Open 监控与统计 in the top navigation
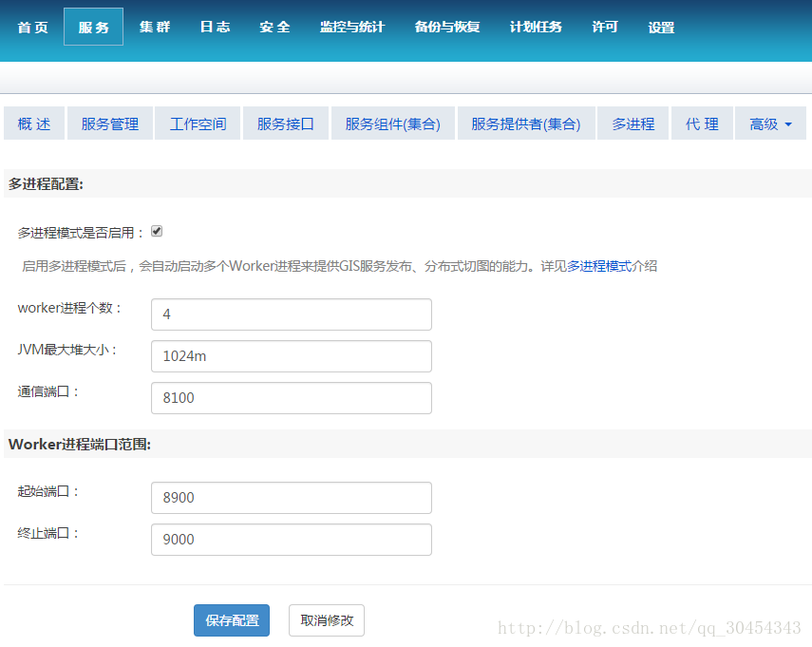Screen dimensions: 812x647 352,27
